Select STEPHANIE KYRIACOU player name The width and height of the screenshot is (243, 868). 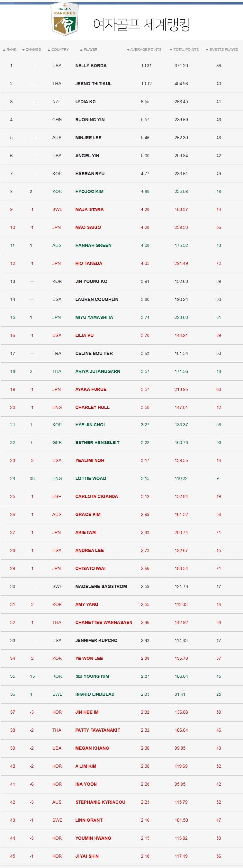coord(100,802)
